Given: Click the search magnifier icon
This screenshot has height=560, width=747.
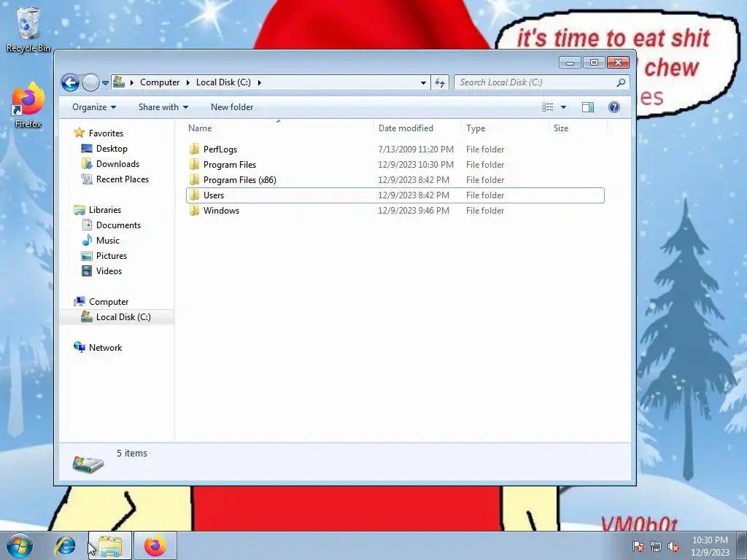Looking at the screenshot, I should pos(621,82).
